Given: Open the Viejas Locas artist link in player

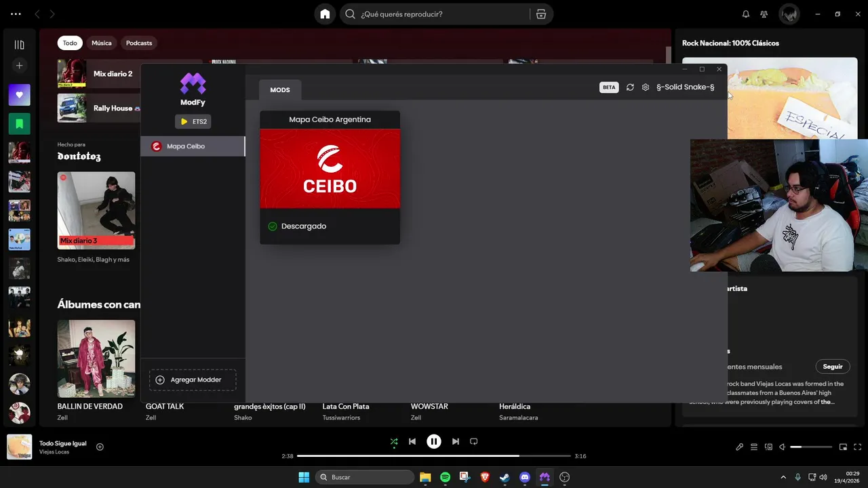Looking at the screenshot, I should (x=54, y=452).
